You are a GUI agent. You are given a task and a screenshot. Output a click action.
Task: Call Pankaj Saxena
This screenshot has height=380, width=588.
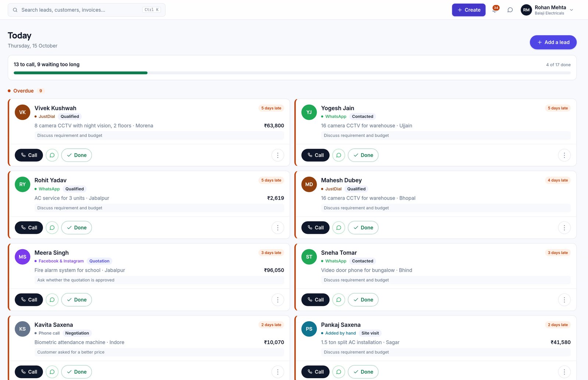tap(315, 372)
